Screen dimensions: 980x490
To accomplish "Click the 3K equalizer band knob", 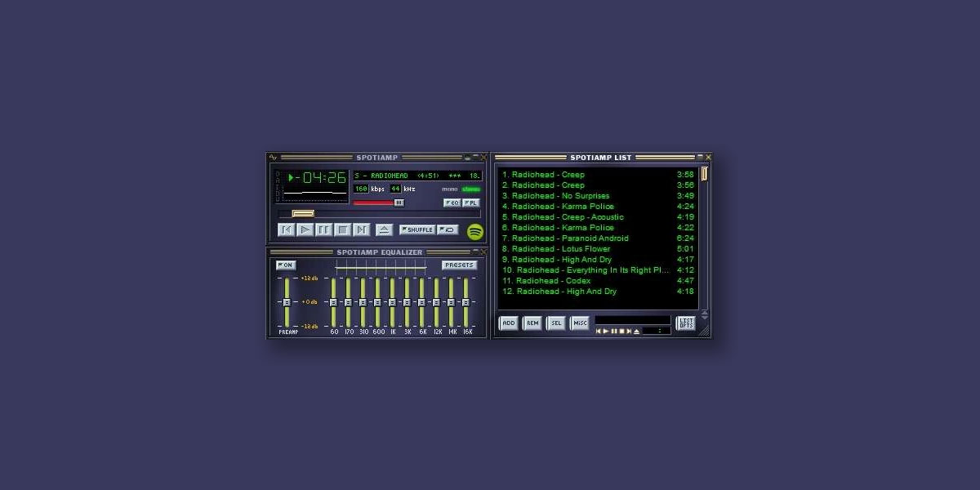I will tap(407, 302).
